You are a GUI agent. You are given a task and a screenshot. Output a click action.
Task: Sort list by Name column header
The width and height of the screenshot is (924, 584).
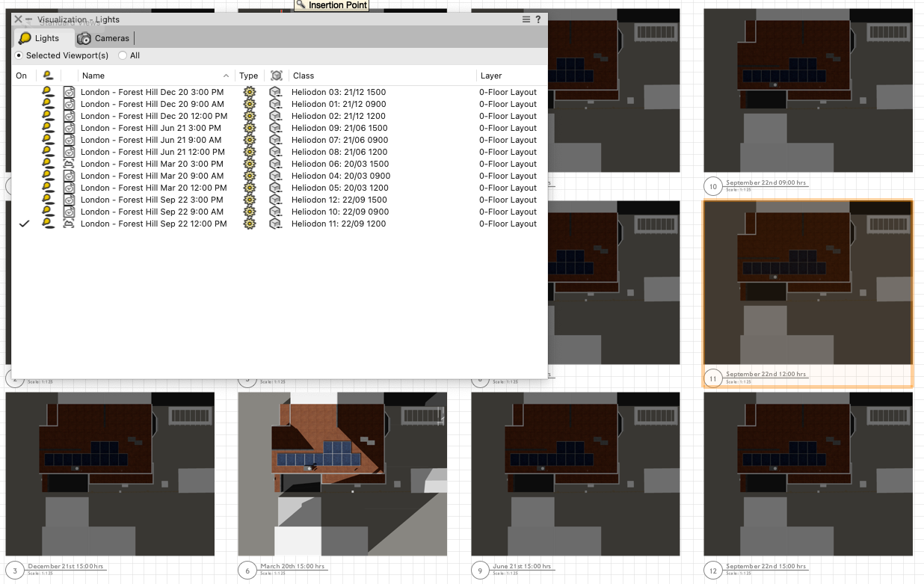150,76
